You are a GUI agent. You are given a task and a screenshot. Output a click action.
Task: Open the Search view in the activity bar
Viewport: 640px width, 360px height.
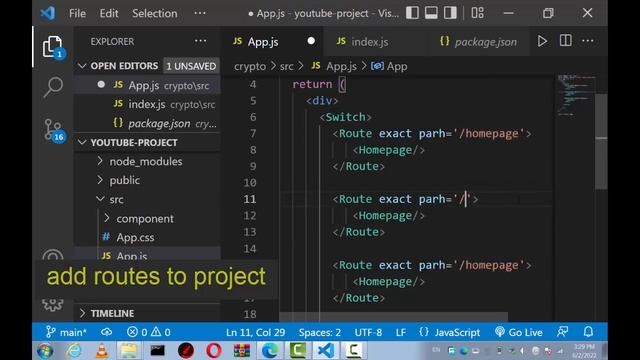pos(53,87)
